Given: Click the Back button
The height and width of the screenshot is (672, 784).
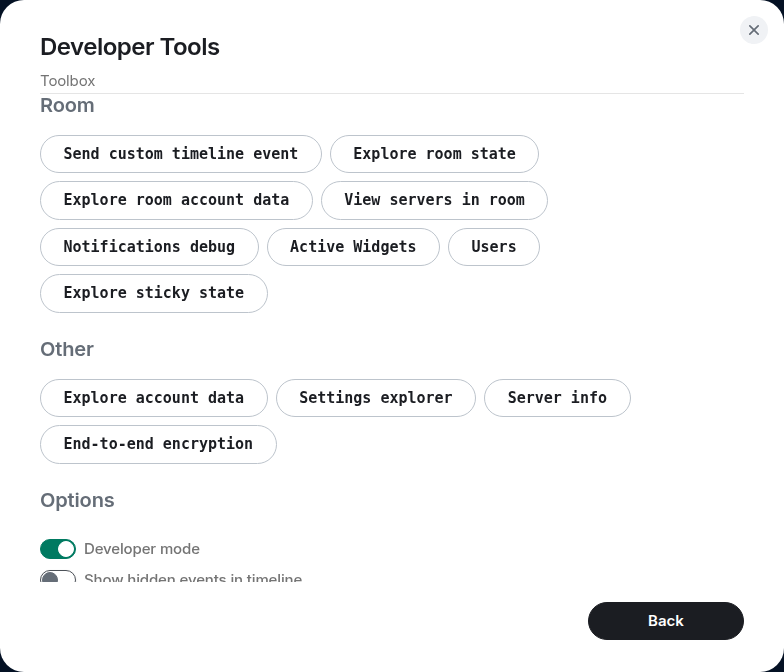Looking at the screenshot, I should (666, 620).
